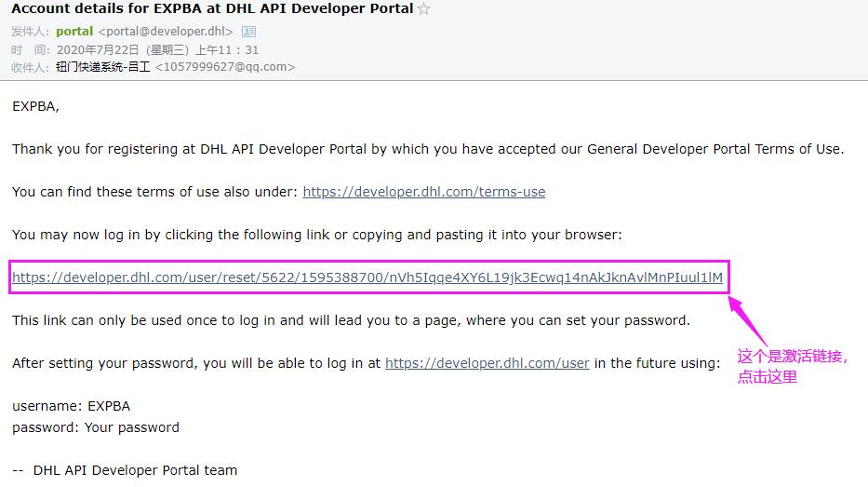Click the greeting line EXPBA,
This screenshot has height=487, width=868.
tap(35, 106)
